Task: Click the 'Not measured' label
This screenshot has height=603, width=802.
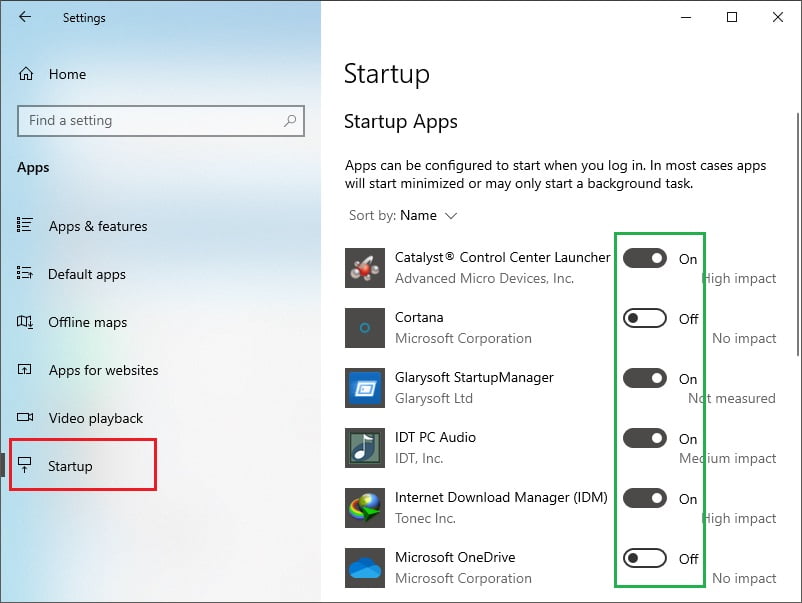Action: [x=732, y=398]
